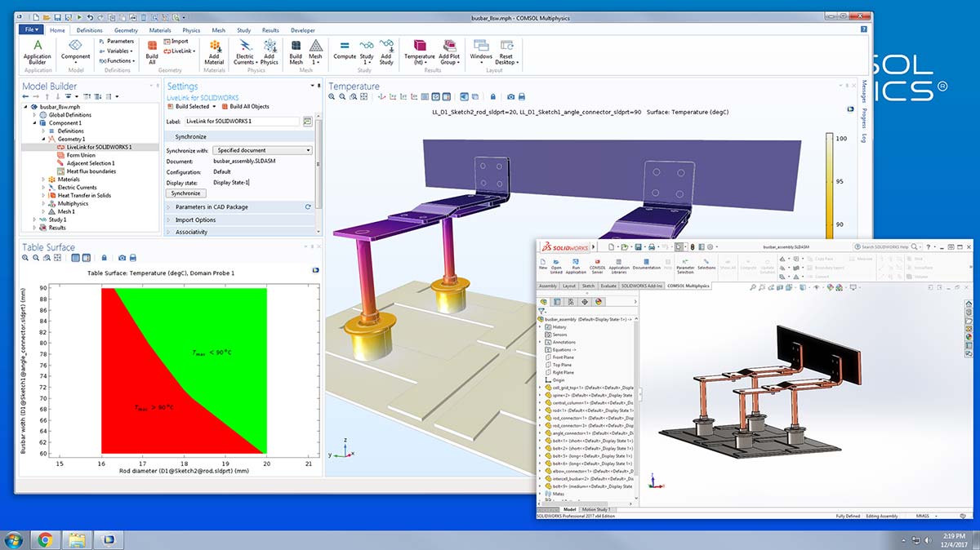Take a snapshot of the Temperature plot
Image resolution: width=980 pixels, height=550 pixels.
coord(511,97)
